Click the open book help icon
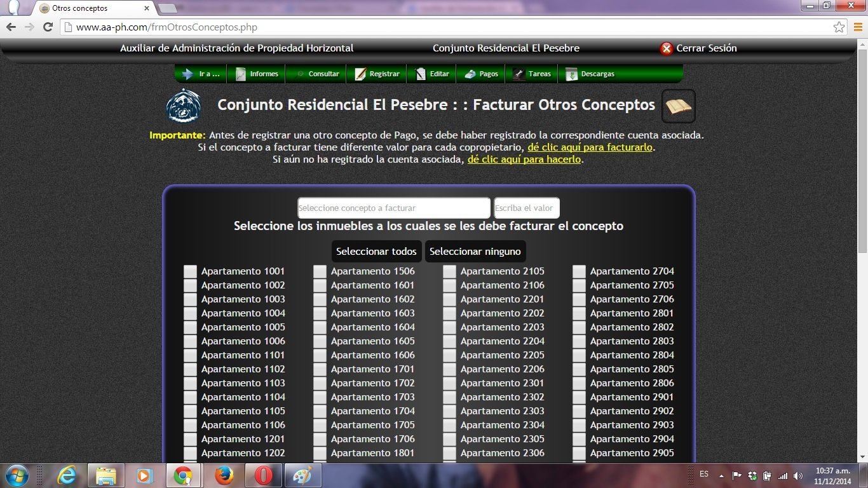868x488 pixels. 678,106
